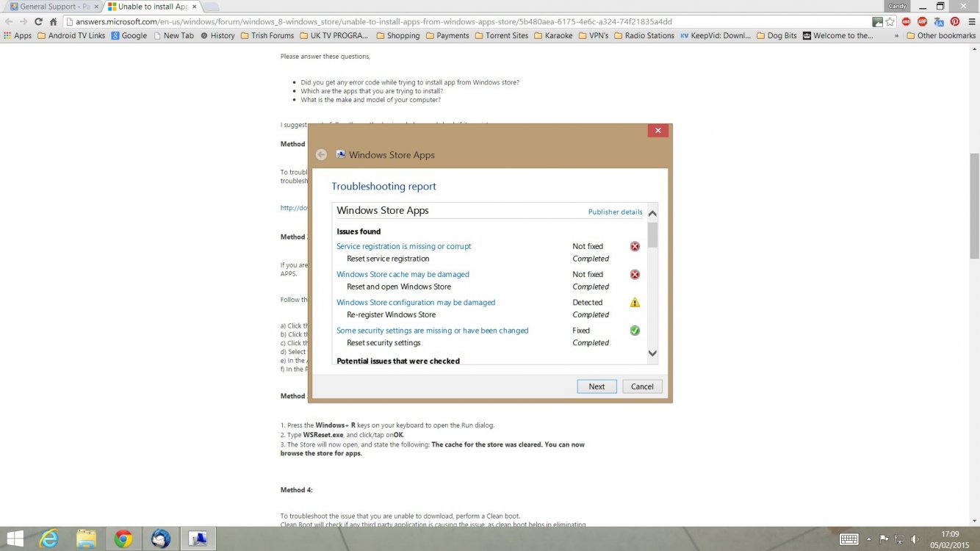This screenshot has height=551, width=980.
Task: Click Cancel in the troubleshooting report dialog
Action: click(x=642, y=386)
